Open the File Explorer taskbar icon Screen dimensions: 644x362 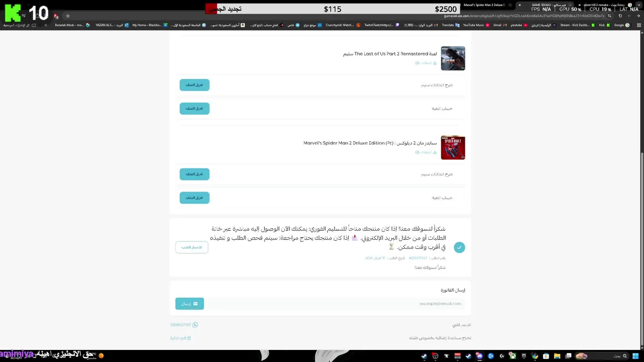click(x=557, y=356)
